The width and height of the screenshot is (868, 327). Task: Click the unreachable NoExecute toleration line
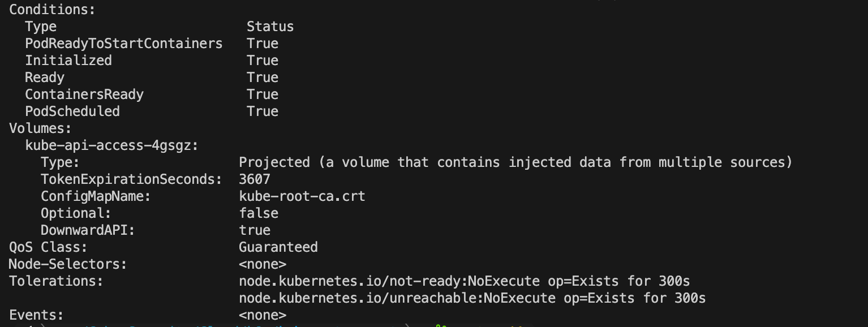coord(472,298)
